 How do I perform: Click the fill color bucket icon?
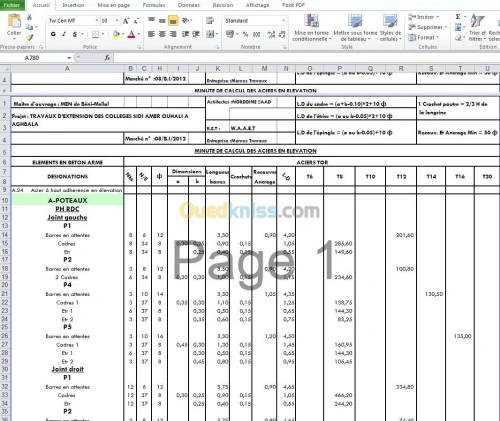(x=116, y=34)
